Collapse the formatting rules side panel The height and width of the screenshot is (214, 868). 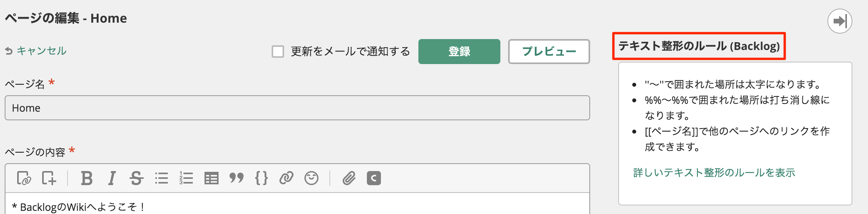[840, 21]
